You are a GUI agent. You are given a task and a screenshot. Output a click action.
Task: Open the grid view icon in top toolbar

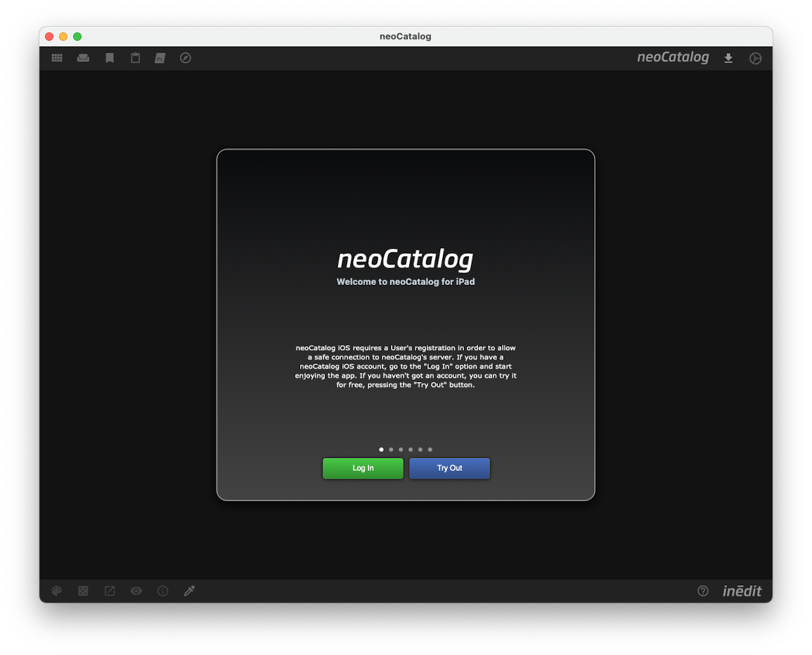(57, 58)
